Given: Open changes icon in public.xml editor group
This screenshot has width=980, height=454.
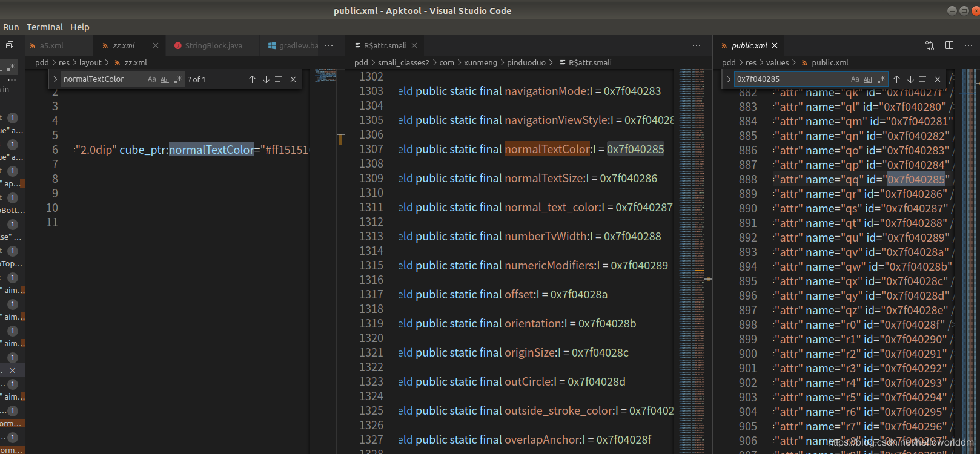Looking at the screenshot, I should click(x=930, y=45).
